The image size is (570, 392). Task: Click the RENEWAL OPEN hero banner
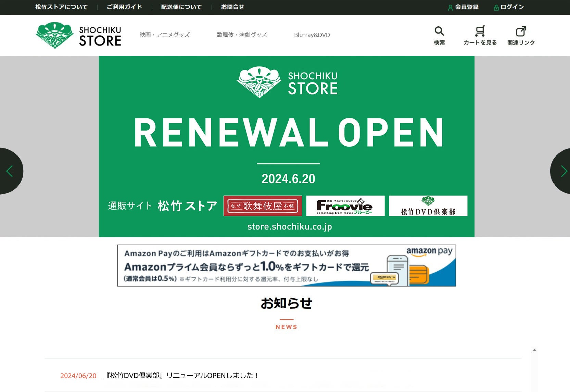coord(287,146)
